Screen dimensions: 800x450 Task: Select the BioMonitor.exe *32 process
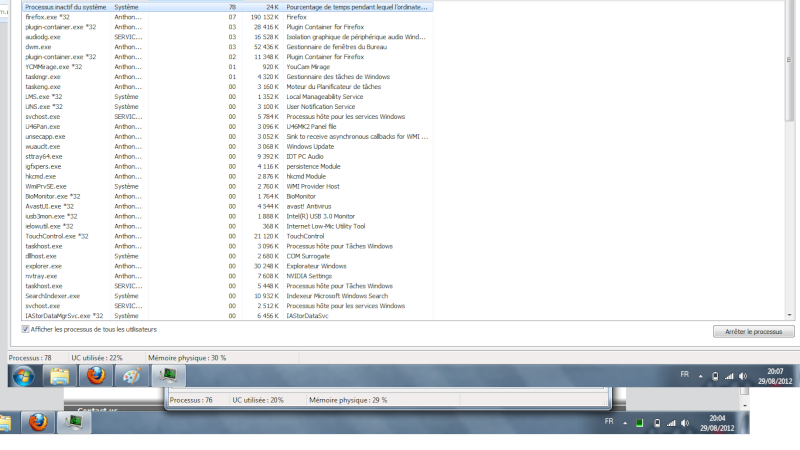(x=228, y=196)
